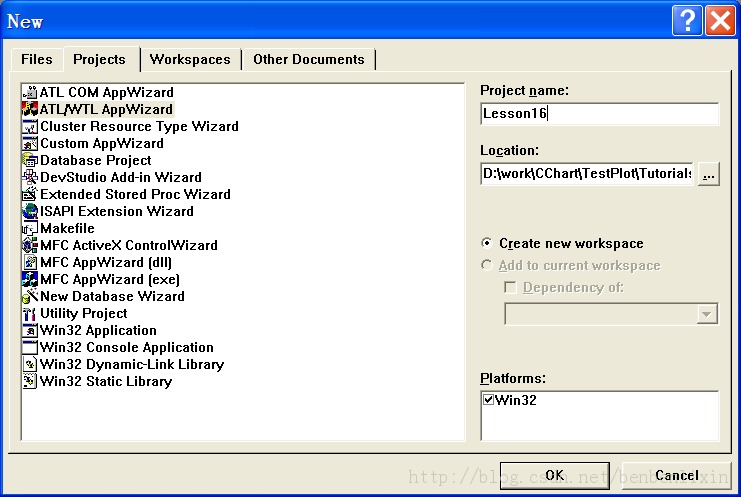Viewport: 741px width, 497px height.
Task: Open the Workspaces tab
Action: coord(190,60)
